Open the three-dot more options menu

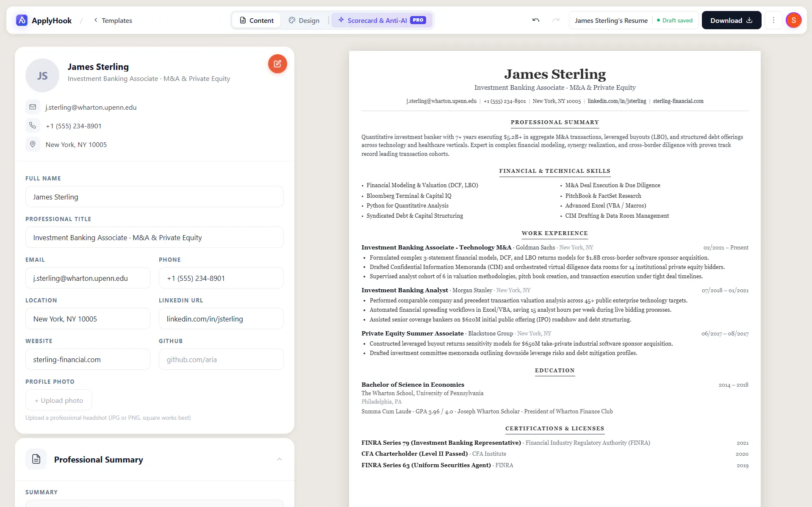[x=773, y=20]
